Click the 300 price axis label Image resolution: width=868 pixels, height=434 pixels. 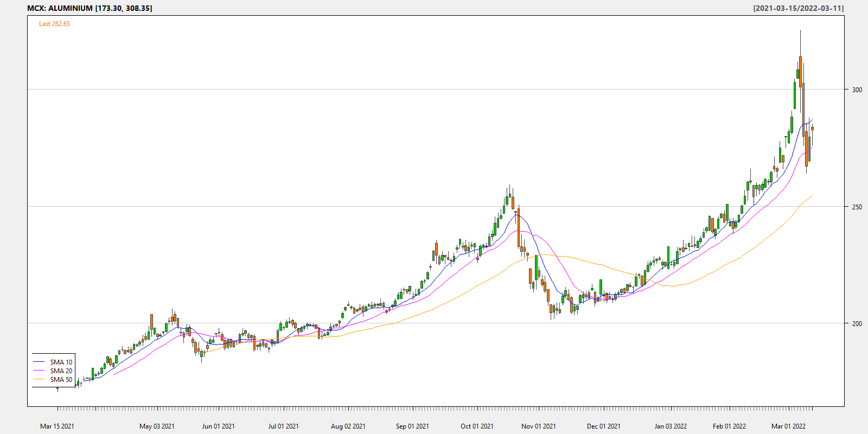857,90
